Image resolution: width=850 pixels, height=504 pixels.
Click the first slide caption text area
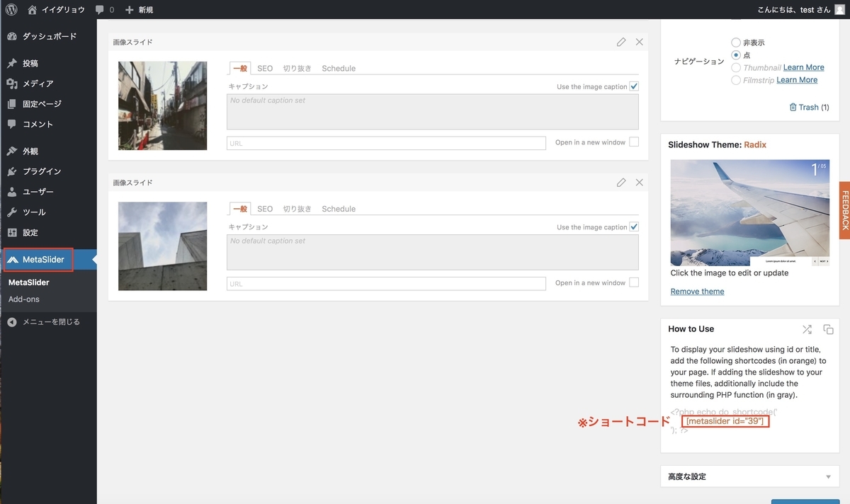pos(433,112)
